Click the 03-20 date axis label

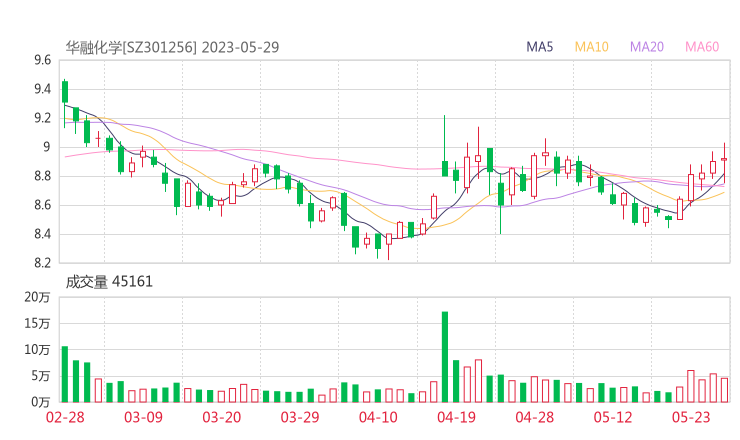[x=221, y=417]
